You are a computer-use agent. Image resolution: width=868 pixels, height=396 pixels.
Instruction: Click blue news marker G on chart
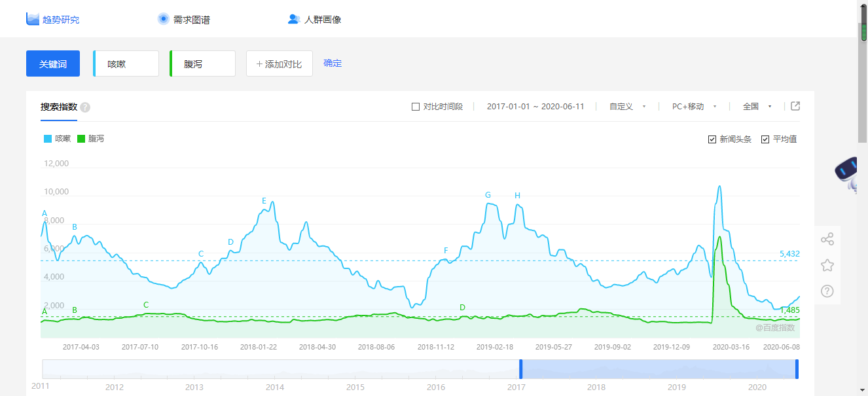(x=488, y=195)
